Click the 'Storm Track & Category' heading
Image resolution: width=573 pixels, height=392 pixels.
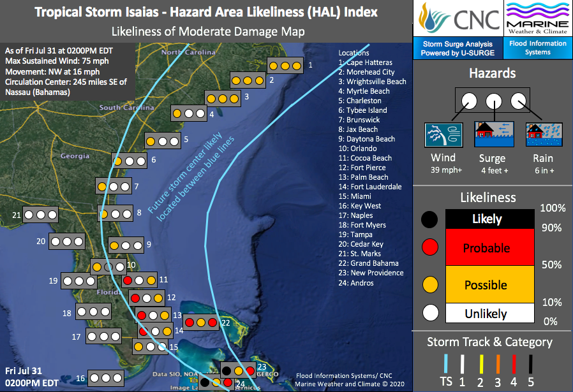(x=489, y=342)
